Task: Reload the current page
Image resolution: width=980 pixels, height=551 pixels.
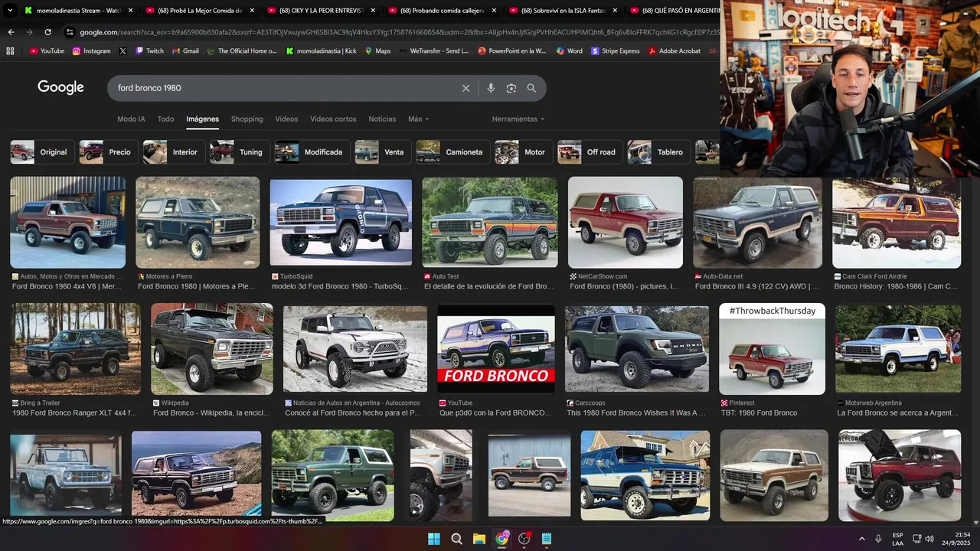Action: coord(47,32)
